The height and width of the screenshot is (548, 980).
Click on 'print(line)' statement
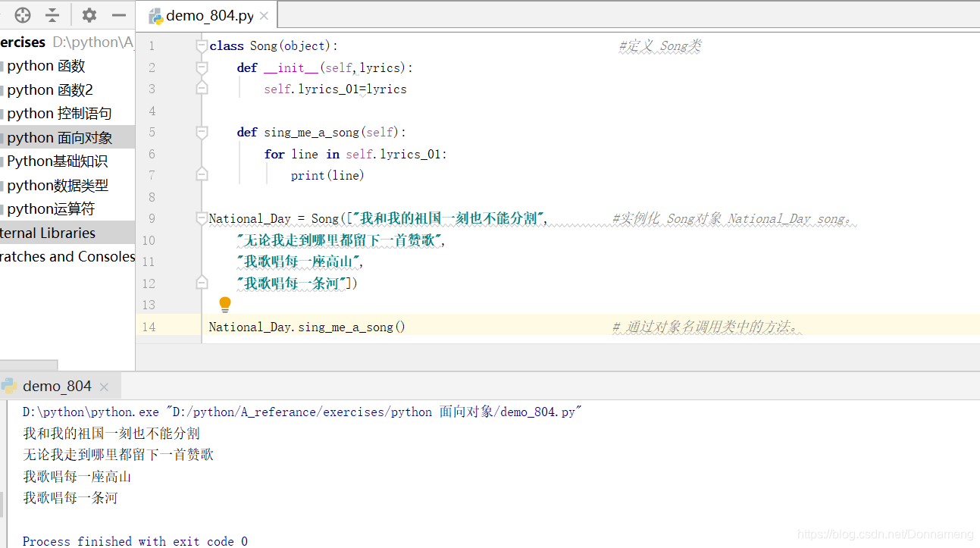327,175
